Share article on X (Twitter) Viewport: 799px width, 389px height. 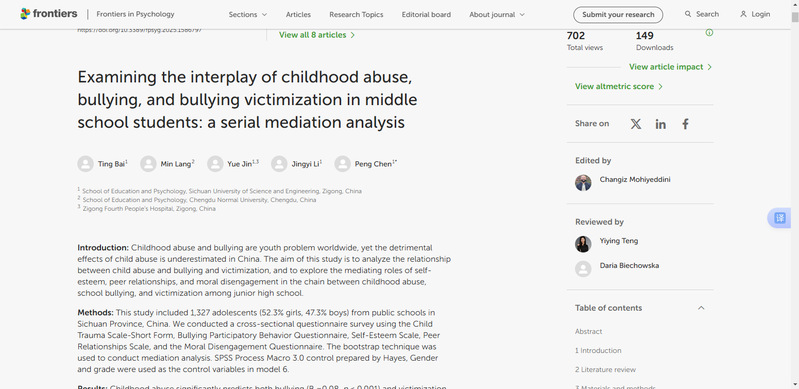click(x=635, y=124)
